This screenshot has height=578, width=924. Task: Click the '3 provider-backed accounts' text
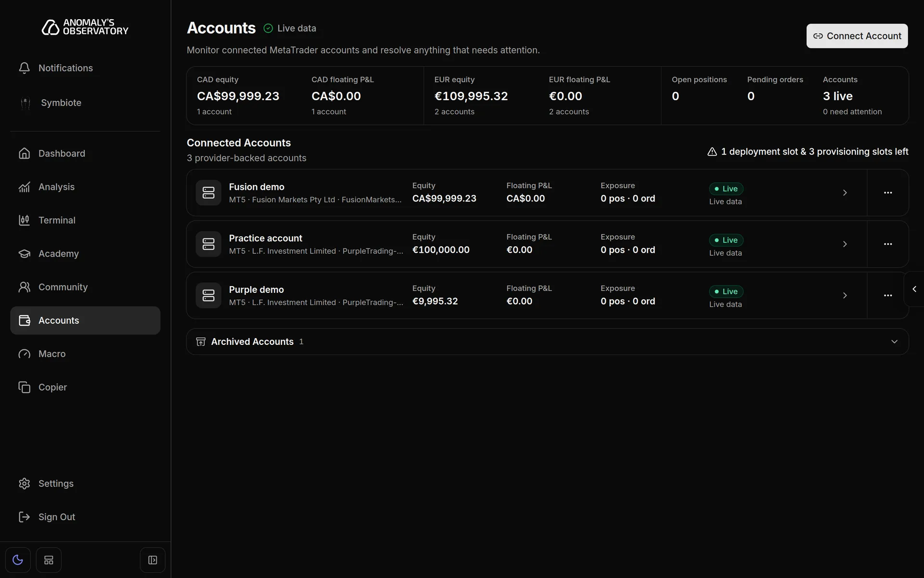tap(246, 158)
